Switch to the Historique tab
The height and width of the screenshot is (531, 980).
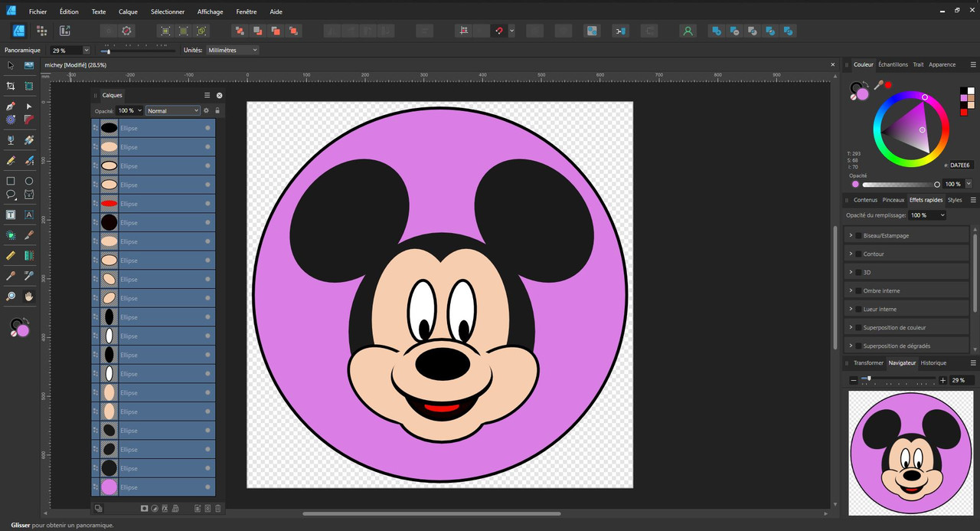pyautogui.click(x=933, y=362)
